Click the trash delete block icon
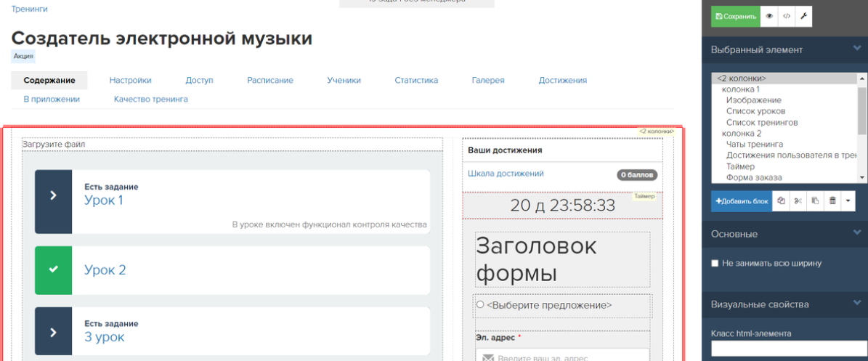The width and height of the screenshot is (868, 361). tap(832, 201)
